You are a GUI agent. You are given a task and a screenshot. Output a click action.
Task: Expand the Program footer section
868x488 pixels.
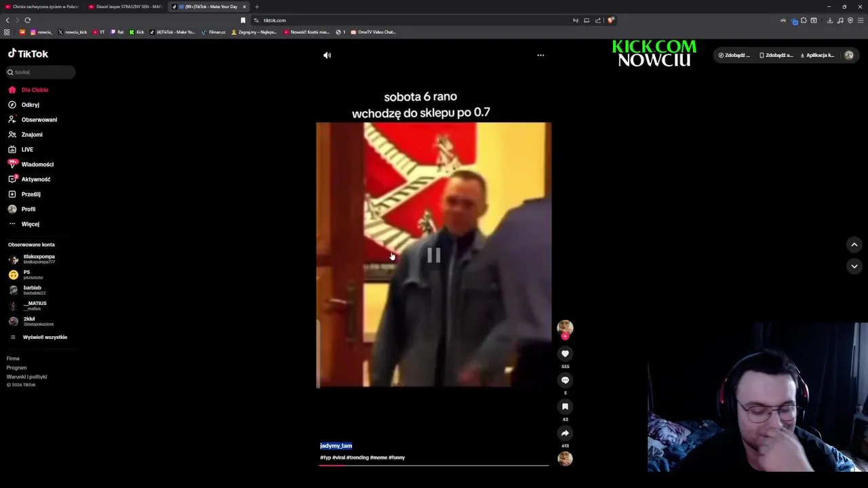pos(16,367)
